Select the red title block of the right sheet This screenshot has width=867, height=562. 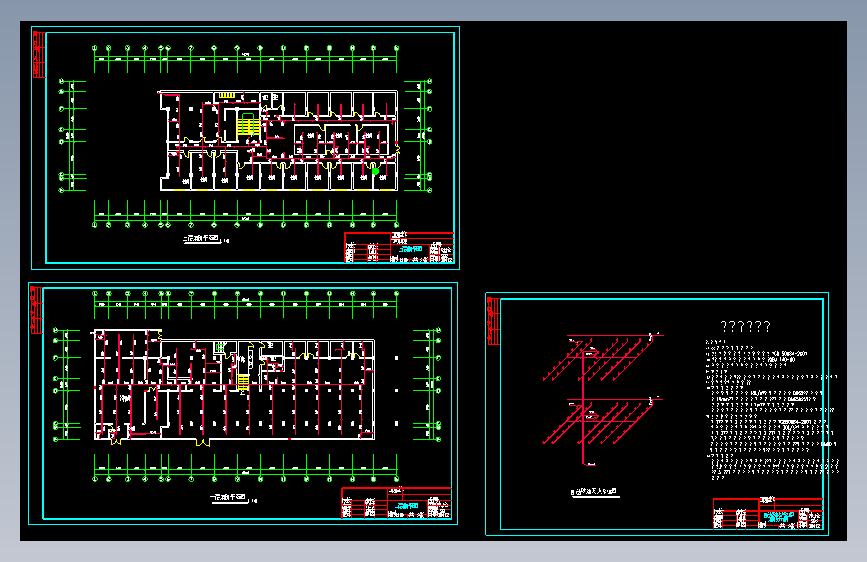point(768,514)
